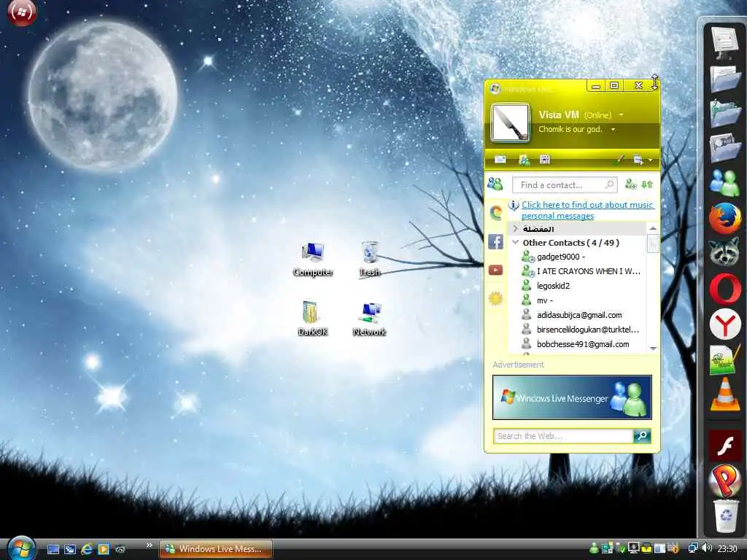The image size is (747, 560).
Task: Launch Yandex browser from the dock
Action: point(724,324)
